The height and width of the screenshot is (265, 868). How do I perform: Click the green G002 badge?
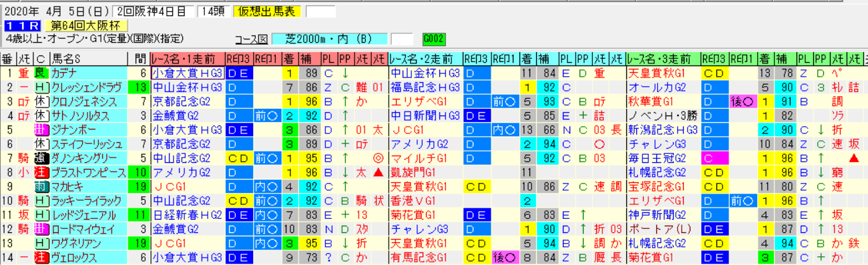(x=434, y=39)
